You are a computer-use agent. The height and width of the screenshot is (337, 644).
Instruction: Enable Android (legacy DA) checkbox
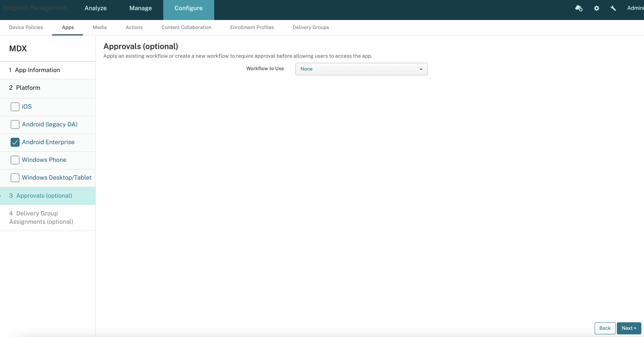pyautogui.click(x=15, y=124)
